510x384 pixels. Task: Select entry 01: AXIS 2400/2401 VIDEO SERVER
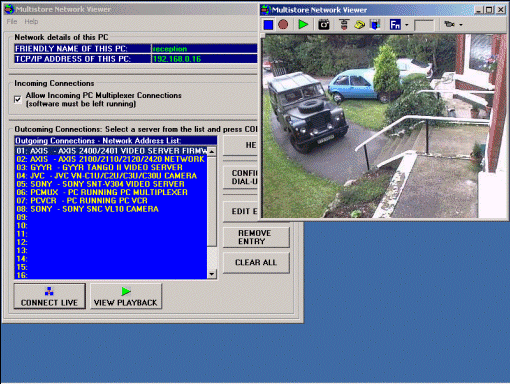pos(111,151)
